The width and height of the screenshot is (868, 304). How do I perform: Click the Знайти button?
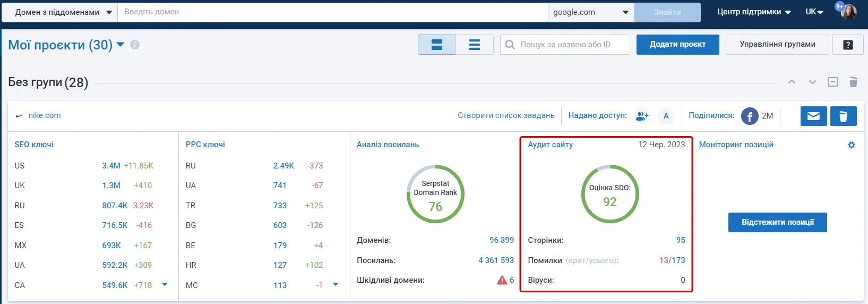pyautogui.click(x=667, y=12)
